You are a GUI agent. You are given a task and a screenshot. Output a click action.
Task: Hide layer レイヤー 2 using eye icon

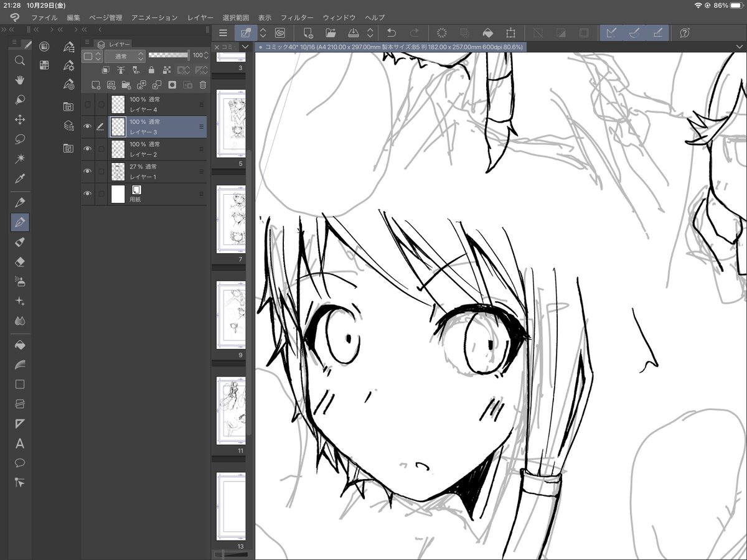[88, 149]
